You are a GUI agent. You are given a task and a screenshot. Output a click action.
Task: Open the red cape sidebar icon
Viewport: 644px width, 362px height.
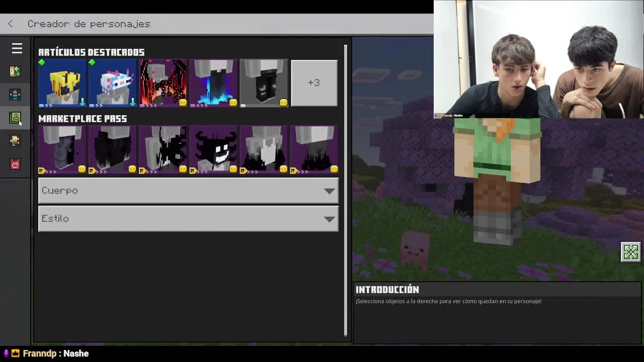coord(15,164)
